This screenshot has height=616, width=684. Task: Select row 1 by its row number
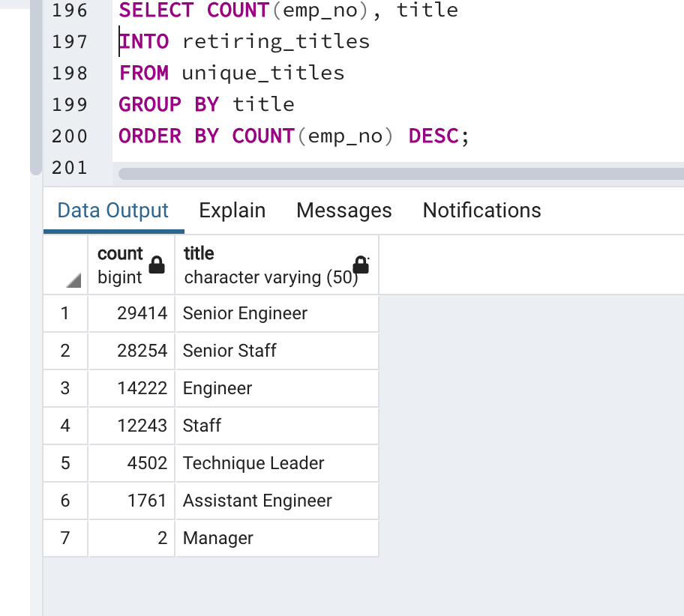click(65, 313)
